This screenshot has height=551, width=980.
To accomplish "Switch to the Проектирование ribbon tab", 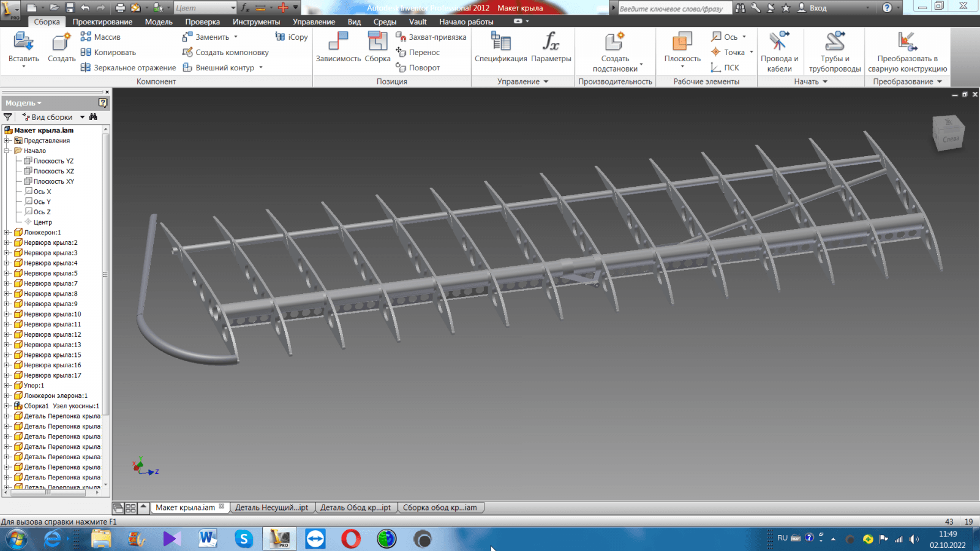I will (102, 21).
